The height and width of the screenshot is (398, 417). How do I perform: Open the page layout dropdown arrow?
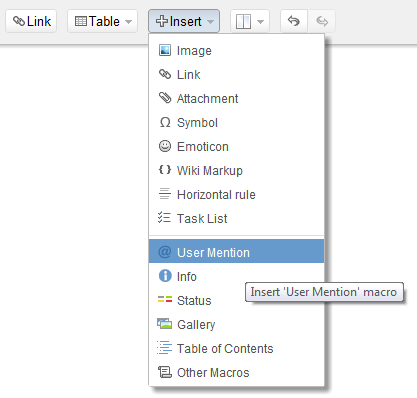tap(261, 22)
